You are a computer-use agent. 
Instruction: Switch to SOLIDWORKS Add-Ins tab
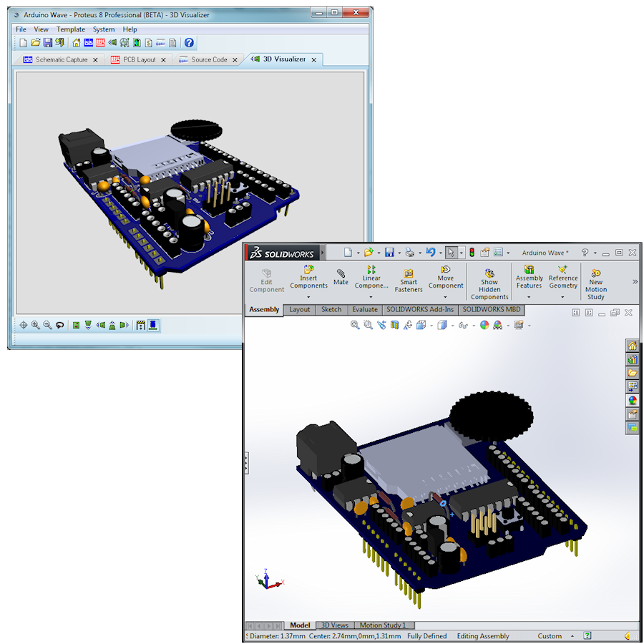tap(420, 310)
